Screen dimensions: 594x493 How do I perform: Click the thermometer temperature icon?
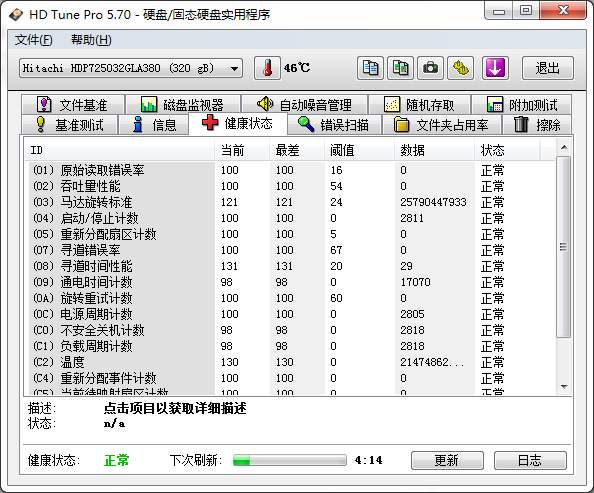coord(267,68)
